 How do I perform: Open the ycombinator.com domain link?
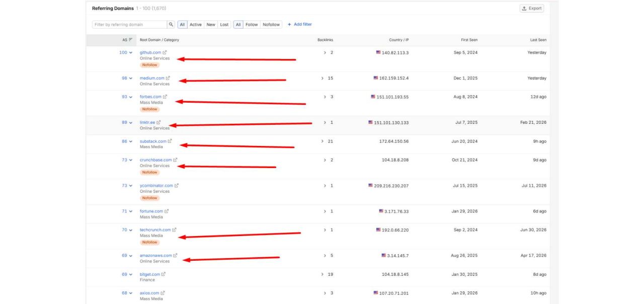[x=156, y=186]
